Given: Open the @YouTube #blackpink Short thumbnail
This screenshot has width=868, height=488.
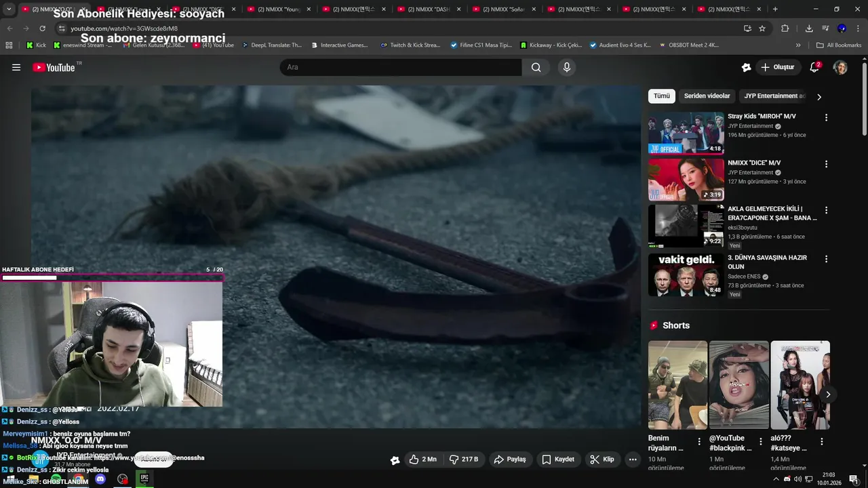Looking at the screenshot, I should click(x=739, y=386).
